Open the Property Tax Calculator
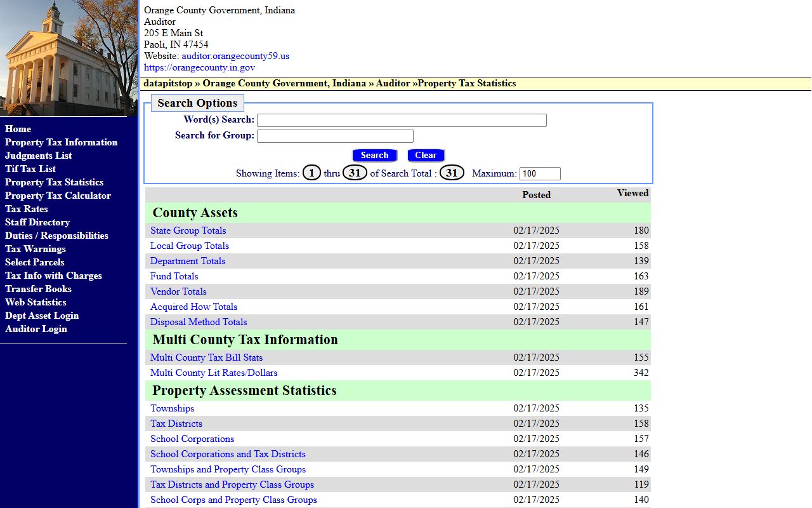The image size is (812, 508). [x=58, y=196]
